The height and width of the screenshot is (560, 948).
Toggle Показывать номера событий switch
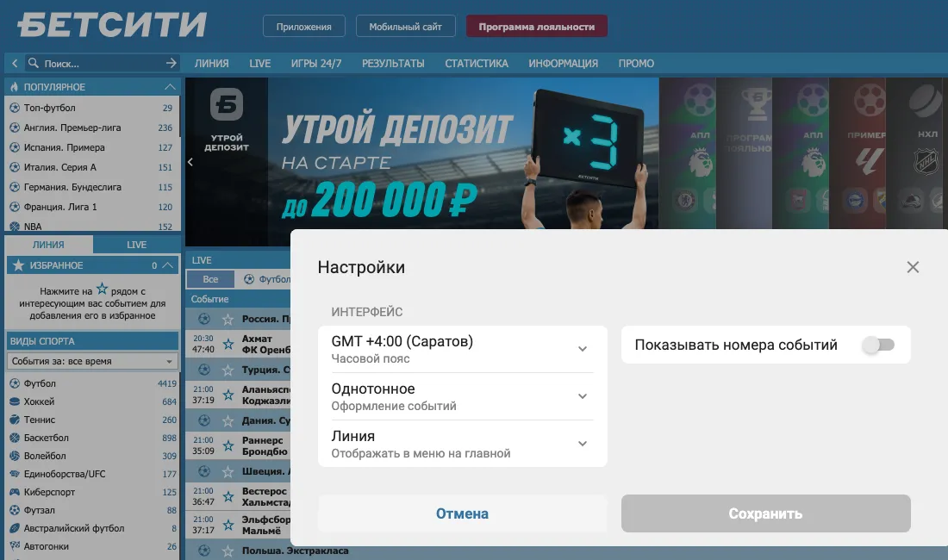pos(878,345)
